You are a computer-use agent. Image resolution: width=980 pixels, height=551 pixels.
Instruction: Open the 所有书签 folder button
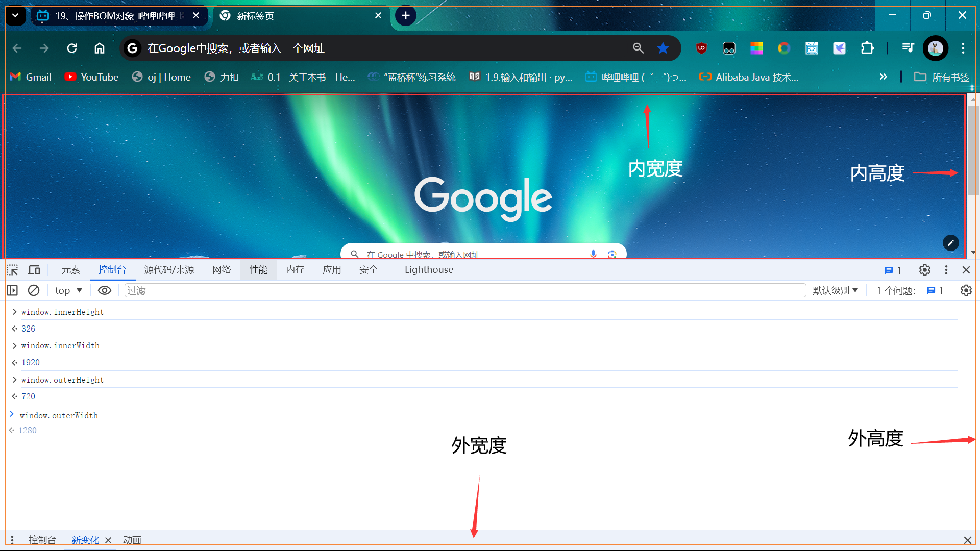pos(942,77)
